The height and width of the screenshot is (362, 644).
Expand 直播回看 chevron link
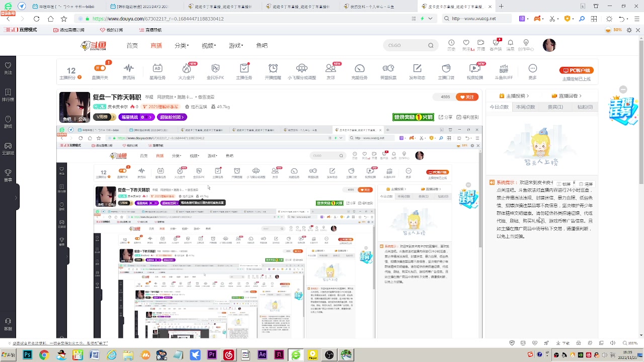(x=567, y=96)
